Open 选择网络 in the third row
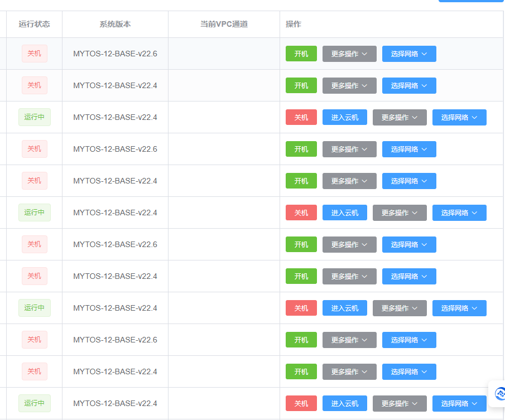505x420 pixels. [x=459, y=118]
